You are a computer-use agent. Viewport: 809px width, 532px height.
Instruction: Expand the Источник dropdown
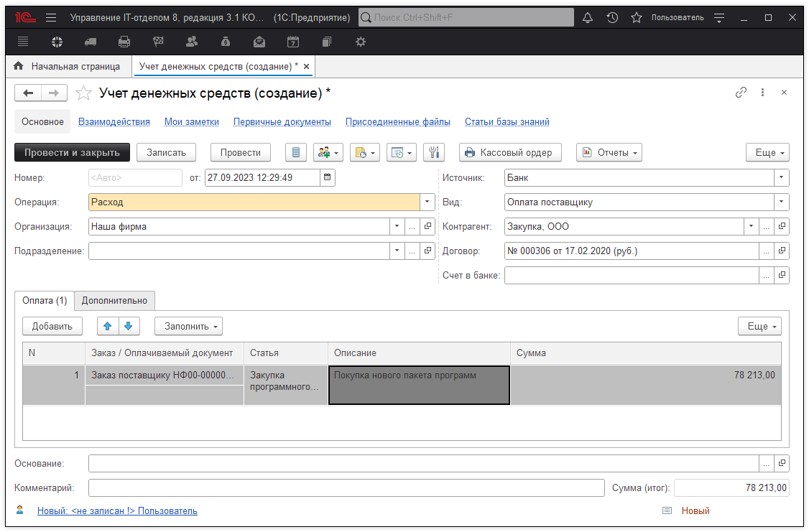click(x=781, y=177)
